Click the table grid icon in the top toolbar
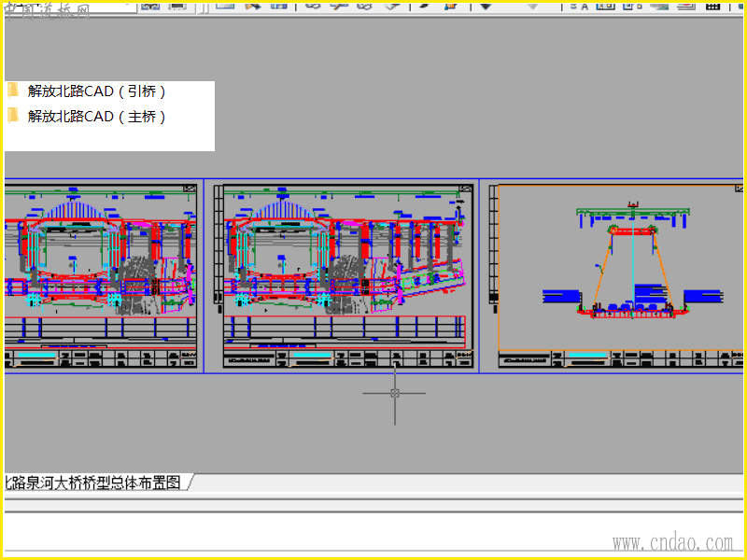The image size is (747, 560). click(x=712, y=6)
